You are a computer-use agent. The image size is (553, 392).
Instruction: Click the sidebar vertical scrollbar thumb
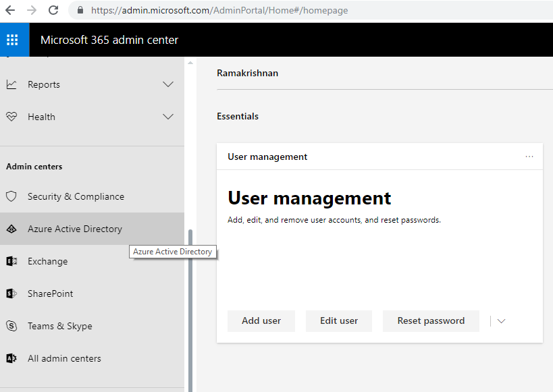pos(190,310)
